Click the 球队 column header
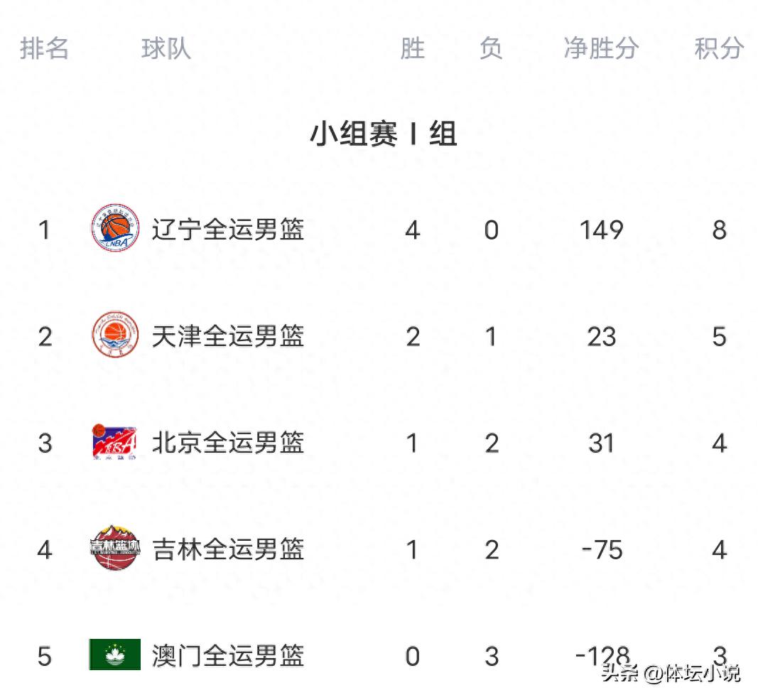Viewport: 758px width, 700px height. [166, 48]
